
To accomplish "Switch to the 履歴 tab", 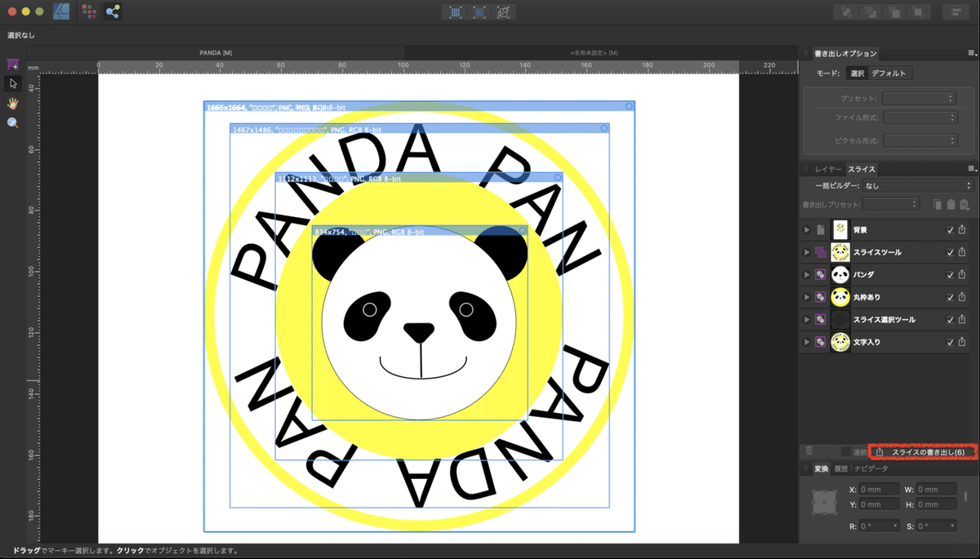I will 840,468.
